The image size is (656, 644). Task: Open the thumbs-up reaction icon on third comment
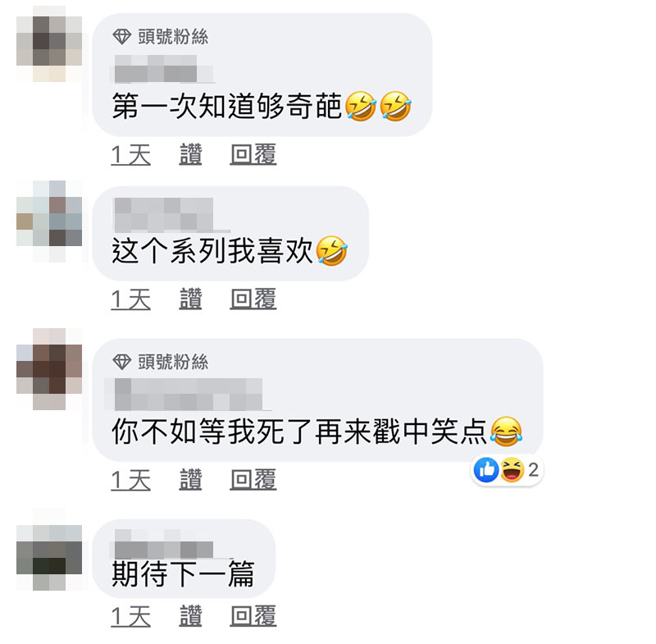tap(486, 470)
